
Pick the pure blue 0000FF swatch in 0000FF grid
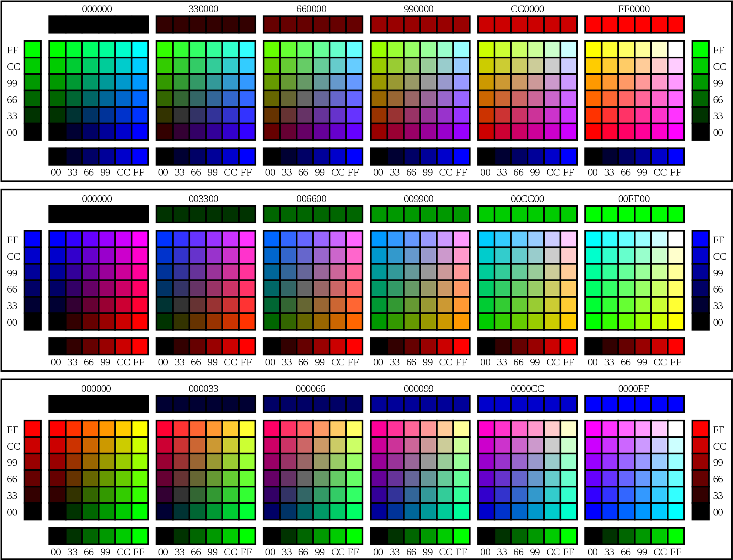pyautogui.click(x=593, y=511)
